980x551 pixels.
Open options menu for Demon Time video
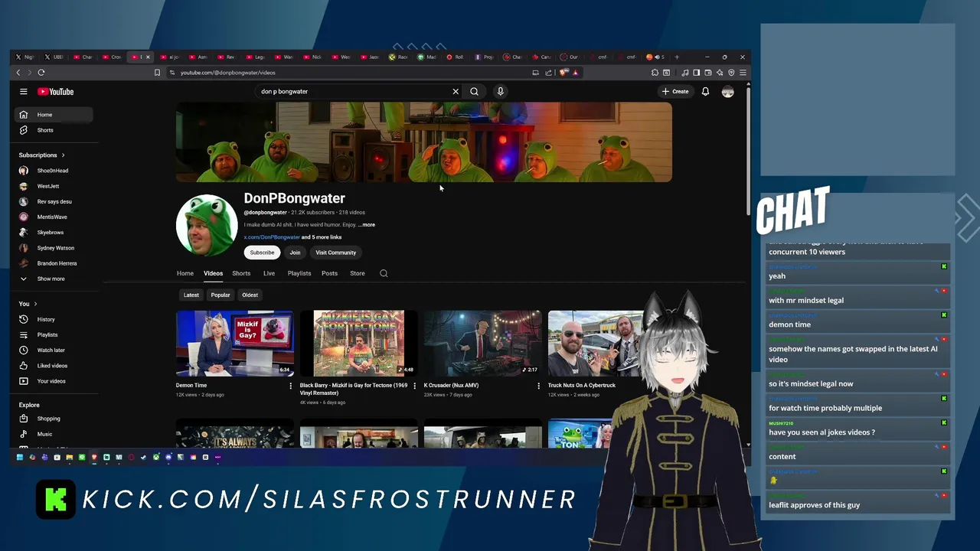click(290, 386)
